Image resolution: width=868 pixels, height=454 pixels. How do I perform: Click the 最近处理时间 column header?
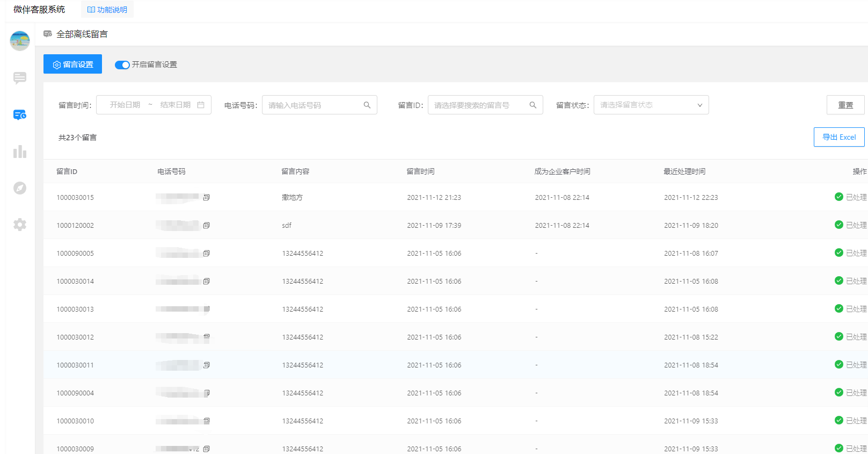point(685,171)
